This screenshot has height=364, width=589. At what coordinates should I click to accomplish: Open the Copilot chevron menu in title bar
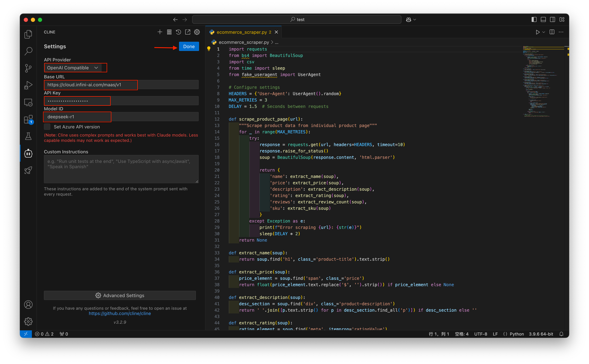[415, 19]
